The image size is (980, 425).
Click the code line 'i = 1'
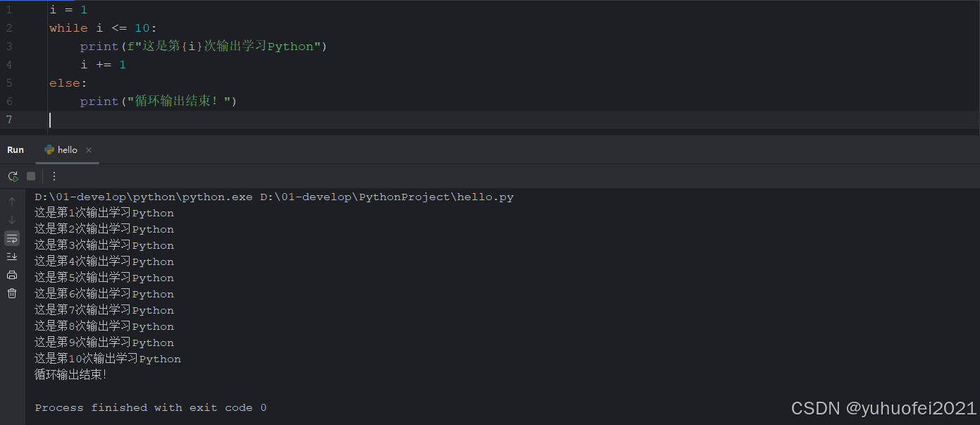[68, 10]
